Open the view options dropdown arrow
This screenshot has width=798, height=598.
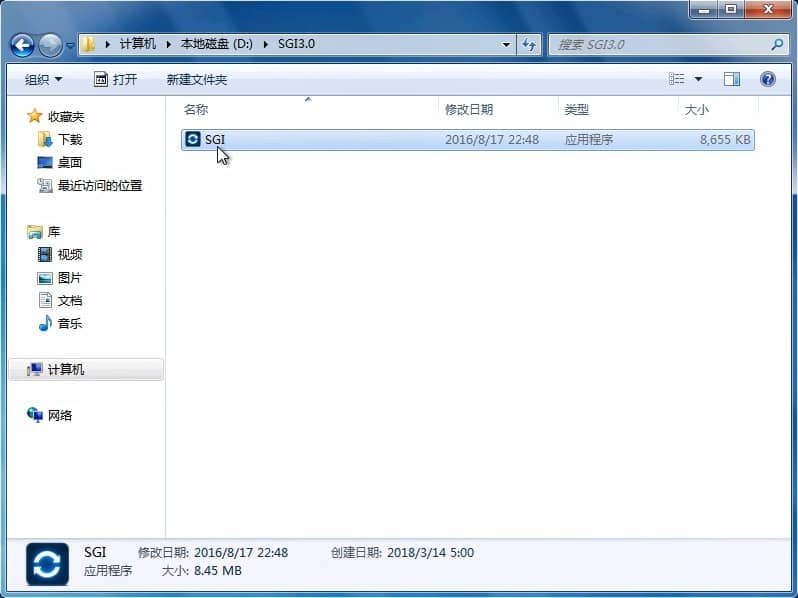[698, 79]
